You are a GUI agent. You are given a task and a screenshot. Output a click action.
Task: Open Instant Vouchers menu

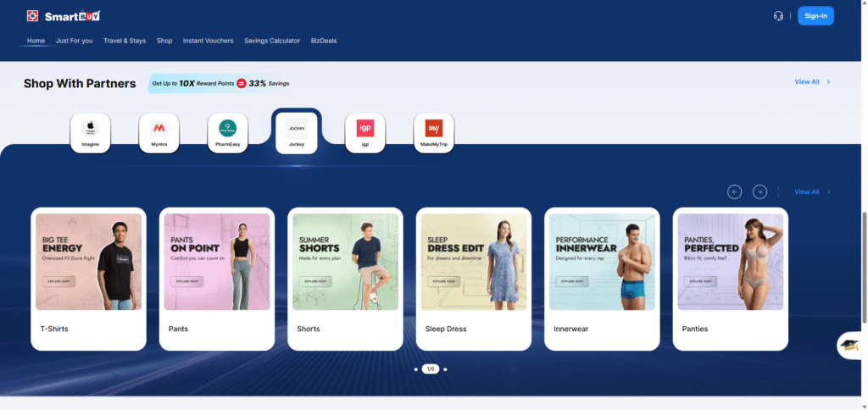[x=209, y=41]
